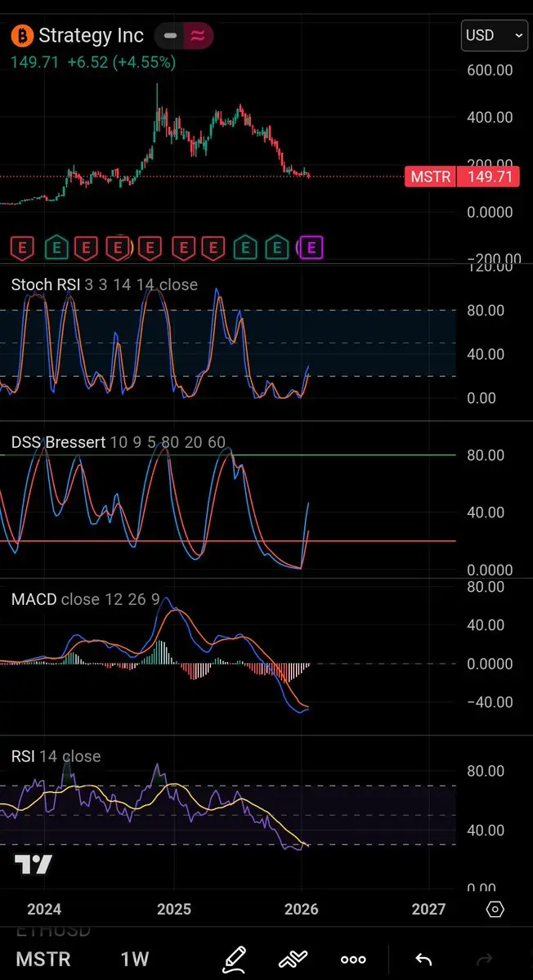Tap the red MSTR price label tag

431,177
